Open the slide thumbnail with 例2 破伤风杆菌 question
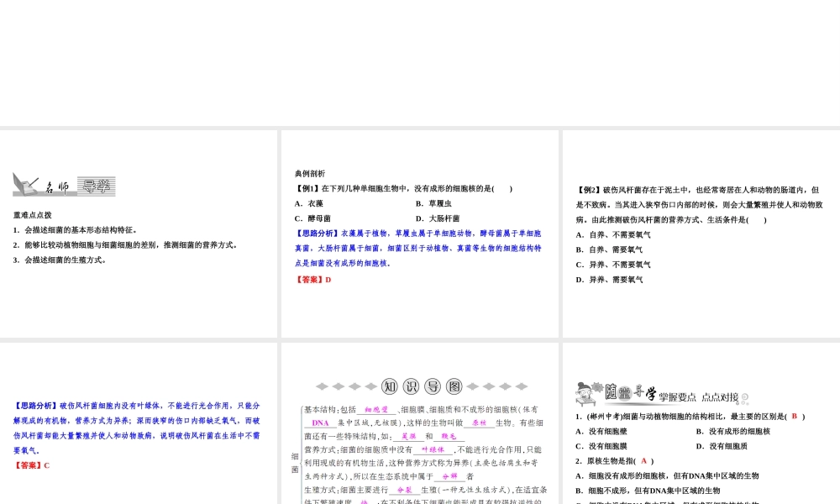This screenshot has height=504, width=840. click(x=701, y=234)
